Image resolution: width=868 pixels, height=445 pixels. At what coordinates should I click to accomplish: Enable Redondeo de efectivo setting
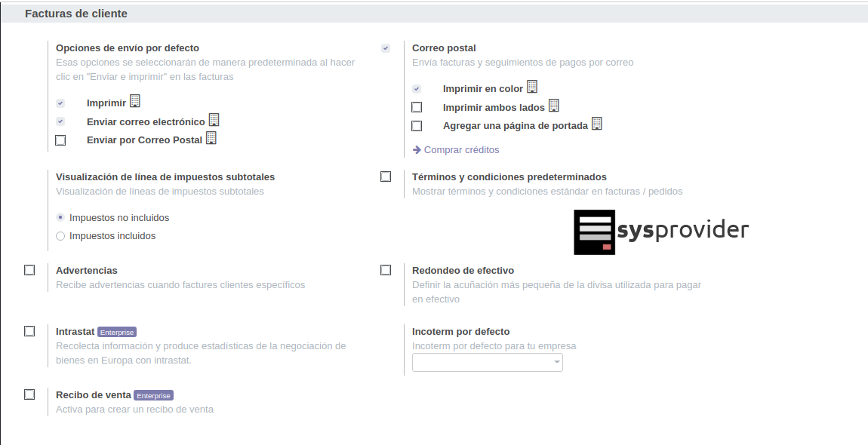click(x=386, y=270)
